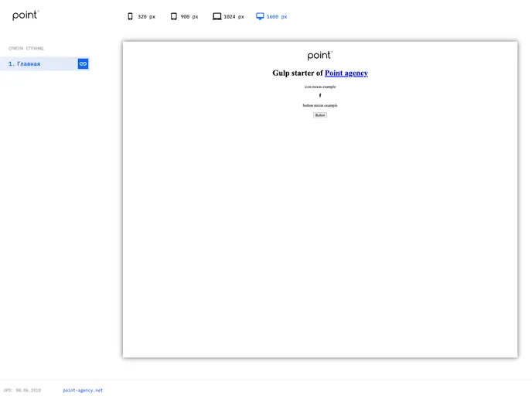
Task: Open the Главная page link icon
Action: coord(84,63)
